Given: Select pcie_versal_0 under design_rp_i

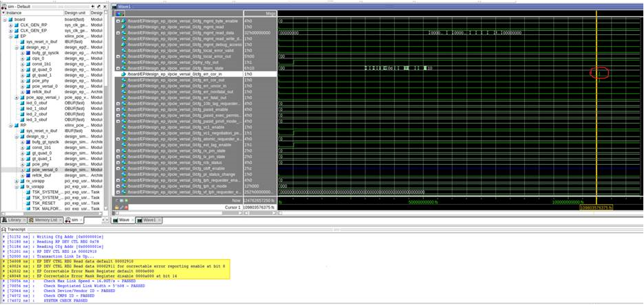Looking at the screenshot, I should tap(45, 170).
